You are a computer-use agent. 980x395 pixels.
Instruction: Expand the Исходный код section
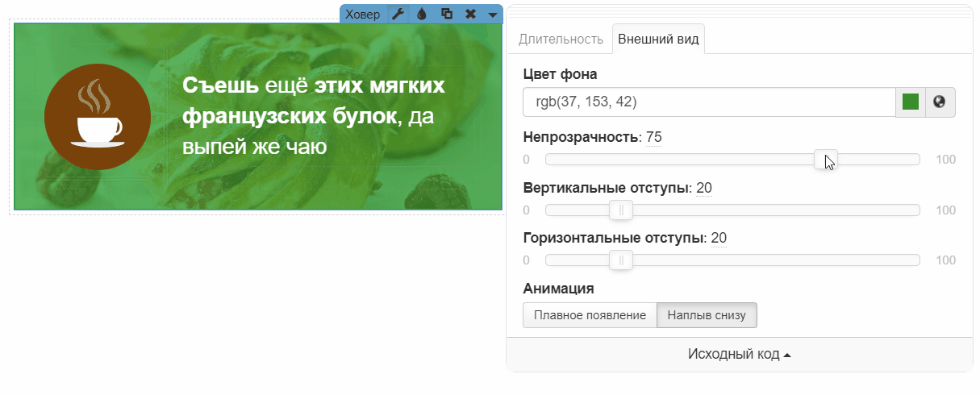point(739,355)
